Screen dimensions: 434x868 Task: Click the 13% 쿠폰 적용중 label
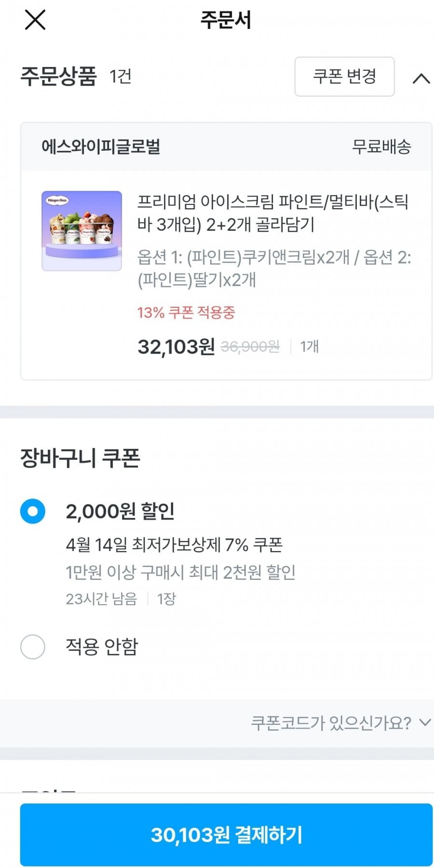186,313
